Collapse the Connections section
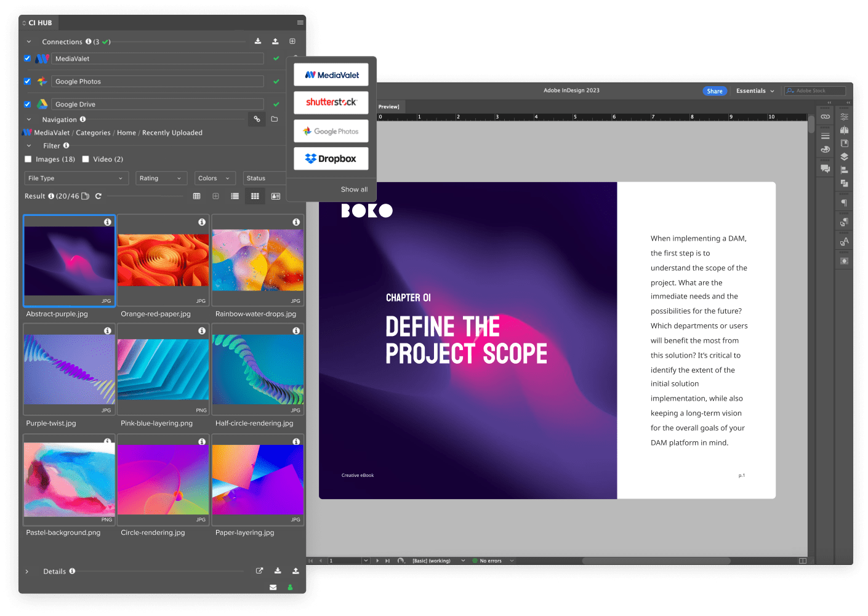868x616 pixels. click(x=28, y=42)
